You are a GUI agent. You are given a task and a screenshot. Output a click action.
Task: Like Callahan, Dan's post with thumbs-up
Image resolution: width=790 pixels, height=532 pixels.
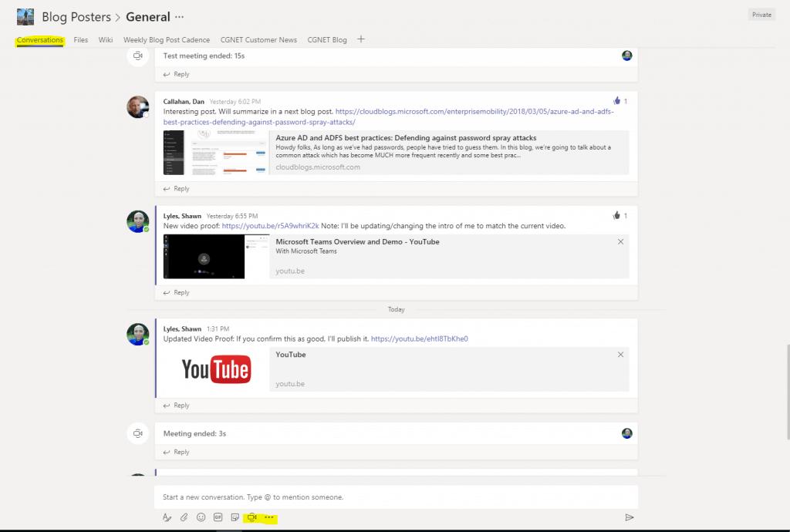(x=616, y=101)
